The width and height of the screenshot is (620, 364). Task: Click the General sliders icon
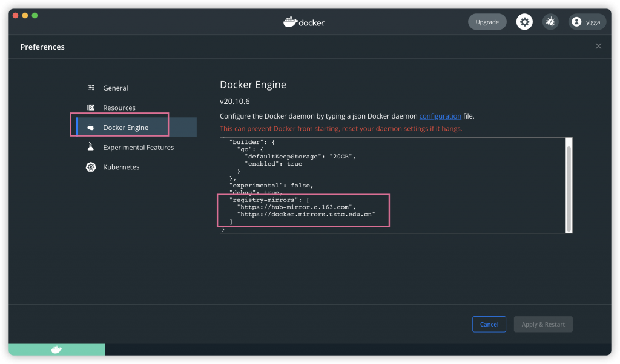91,88
